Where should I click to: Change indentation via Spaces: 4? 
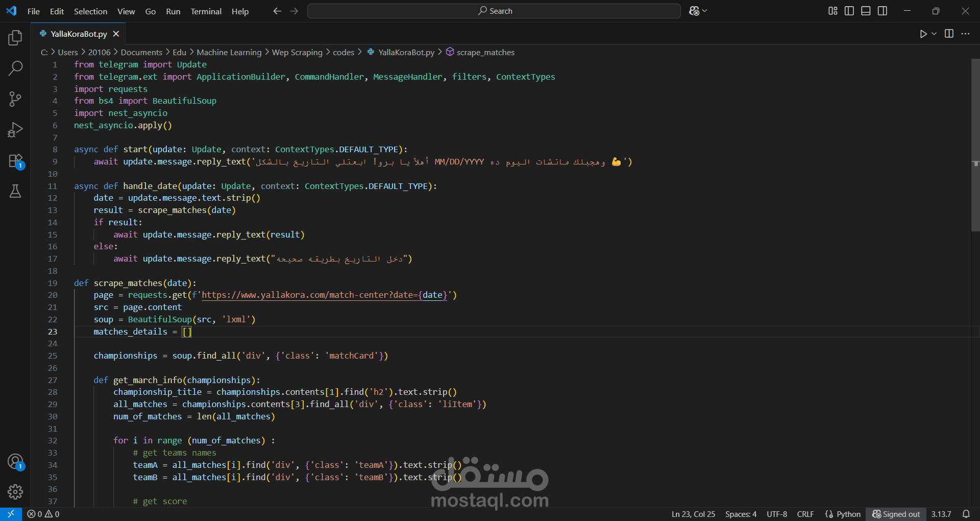click(x=741, y=514)
